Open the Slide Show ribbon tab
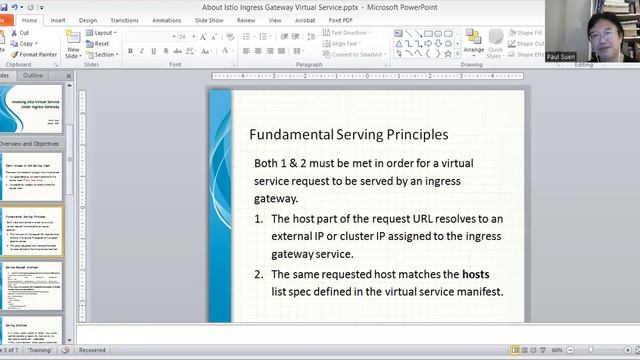 [x=209, y=20]
